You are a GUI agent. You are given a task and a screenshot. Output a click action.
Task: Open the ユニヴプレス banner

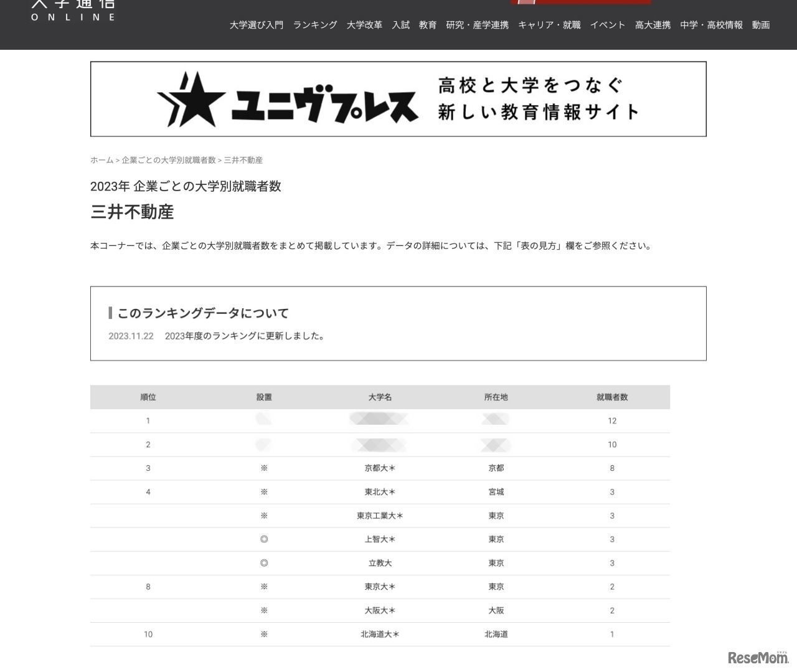tap(398, 99)
